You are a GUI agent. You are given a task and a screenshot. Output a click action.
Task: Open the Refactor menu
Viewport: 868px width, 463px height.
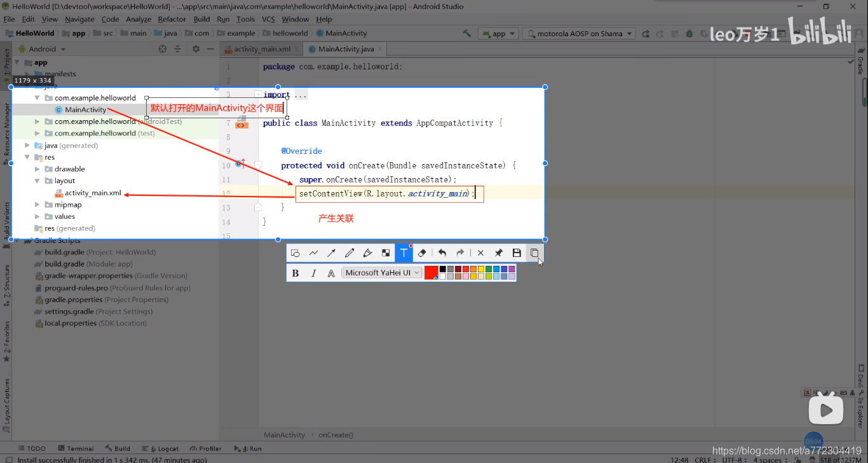point(172,19)
